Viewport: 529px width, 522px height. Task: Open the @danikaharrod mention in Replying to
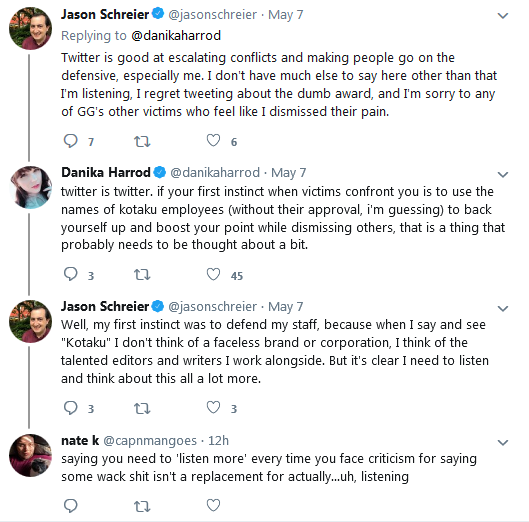[176, 36]
